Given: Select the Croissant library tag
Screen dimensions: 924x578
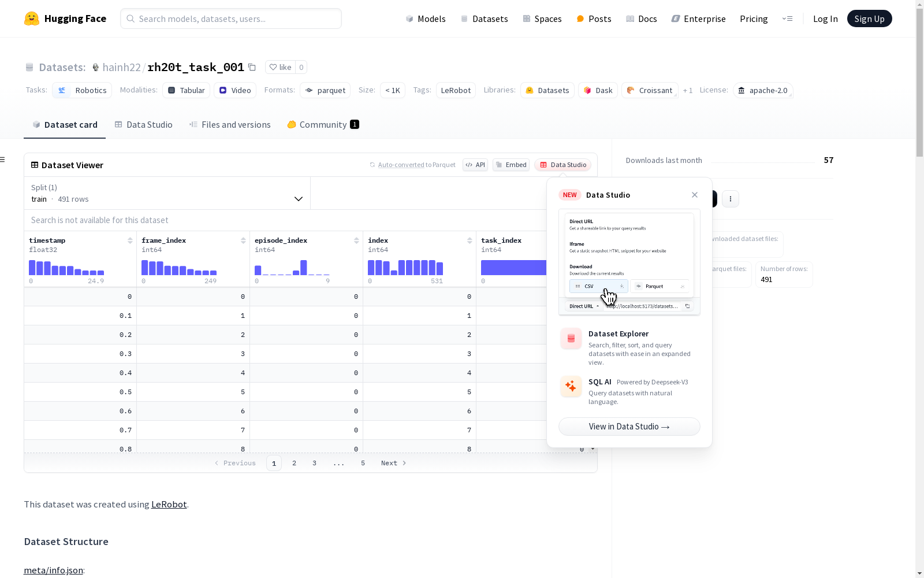Looking at the screenshot, I should [x=650, y=90].
